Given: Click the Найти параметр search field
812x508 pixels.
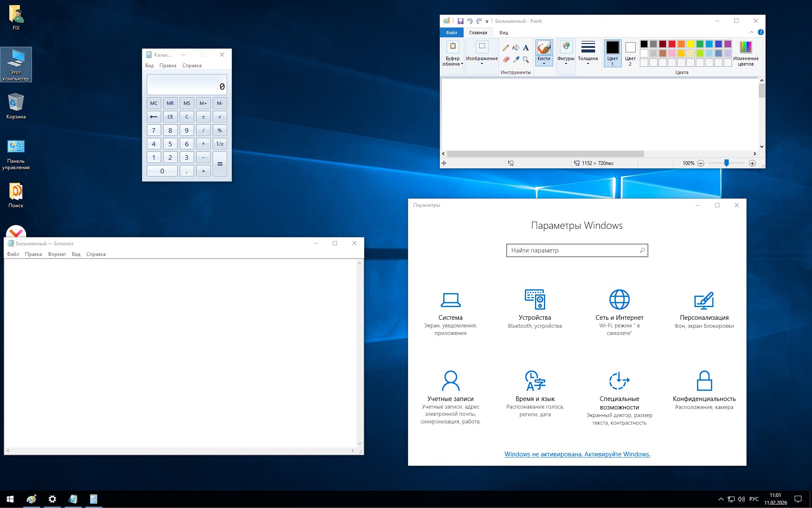Looking at the screenshot, I should (x=573, y=250).
